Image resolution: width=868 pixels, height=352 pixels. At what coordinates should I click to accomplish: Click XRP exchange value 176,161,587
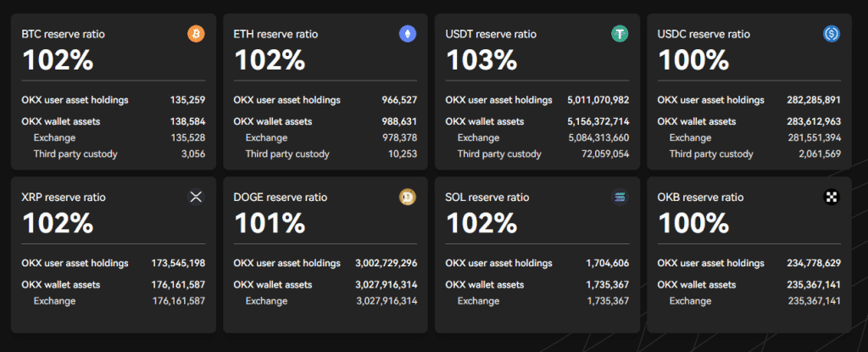tap(179, 301)
